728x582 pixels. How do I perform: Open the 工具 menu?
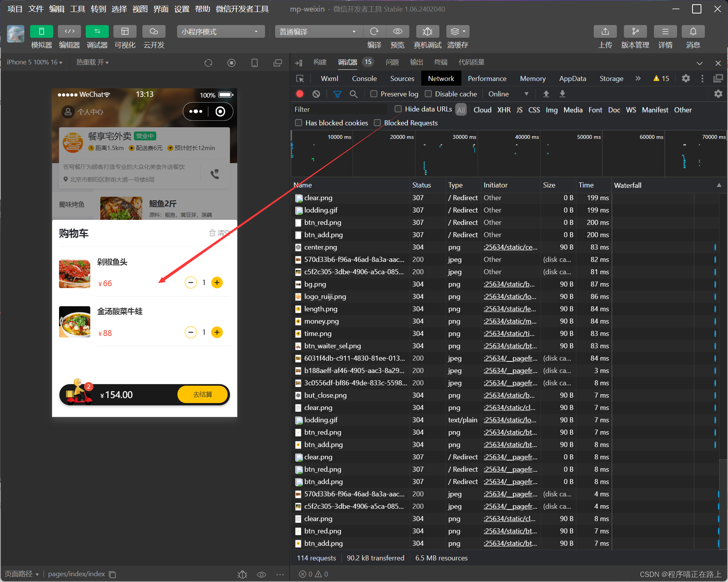point(78,9)
